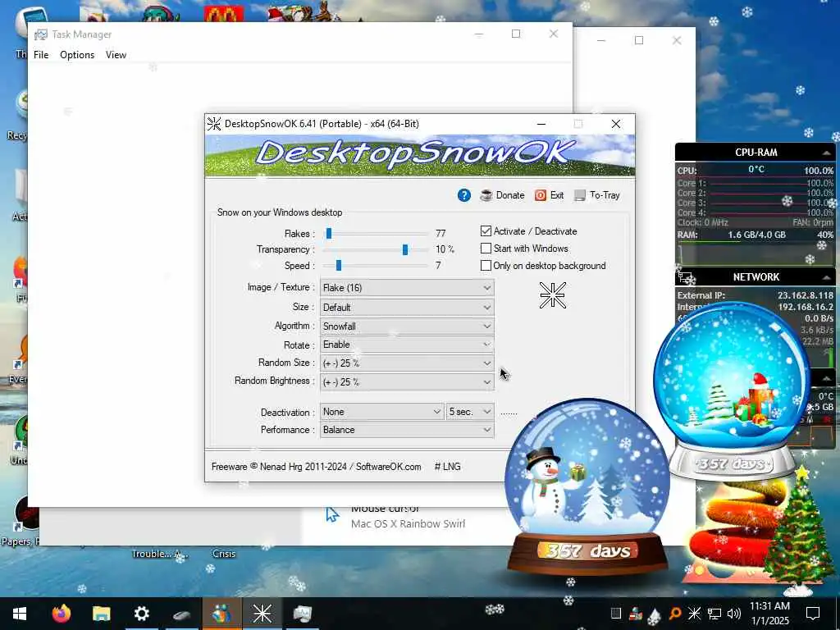840x630 pixels.
Task: Click the RAM usage 1.6 GB/4.0 GB text
Action: click(x=756, y=235)
